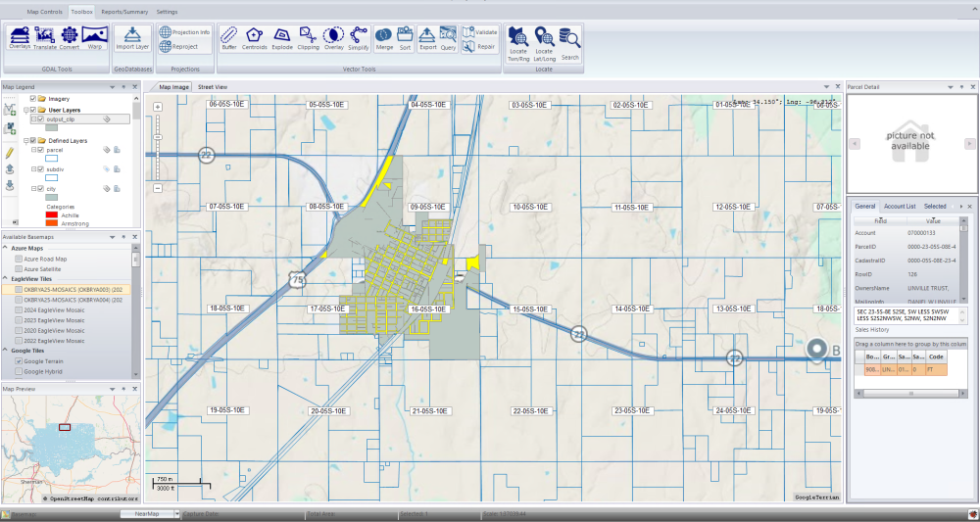This screenshot has width=980, height=522.
Task: Toggle the subdiv layer checkbox
Action: coord(41,169)
